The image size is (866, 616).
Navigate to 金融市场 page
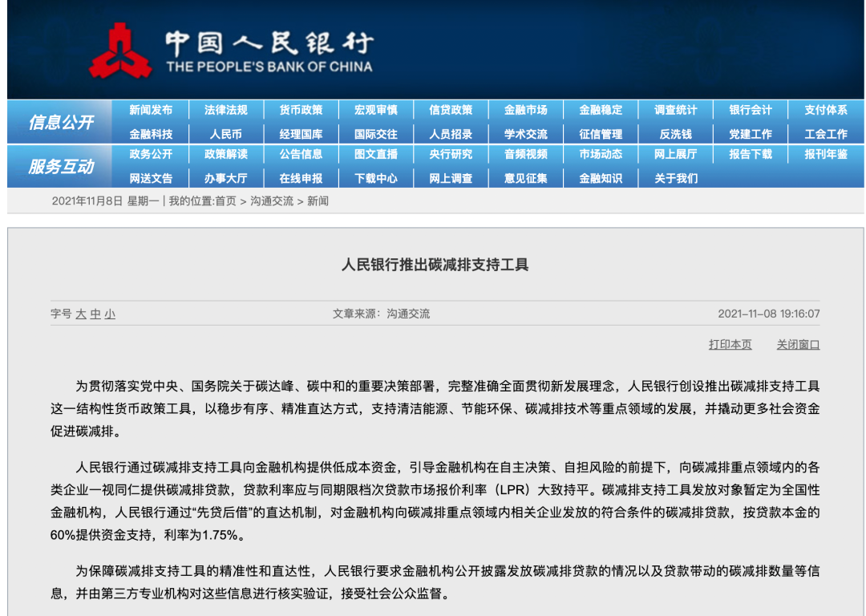pos(526,110)
